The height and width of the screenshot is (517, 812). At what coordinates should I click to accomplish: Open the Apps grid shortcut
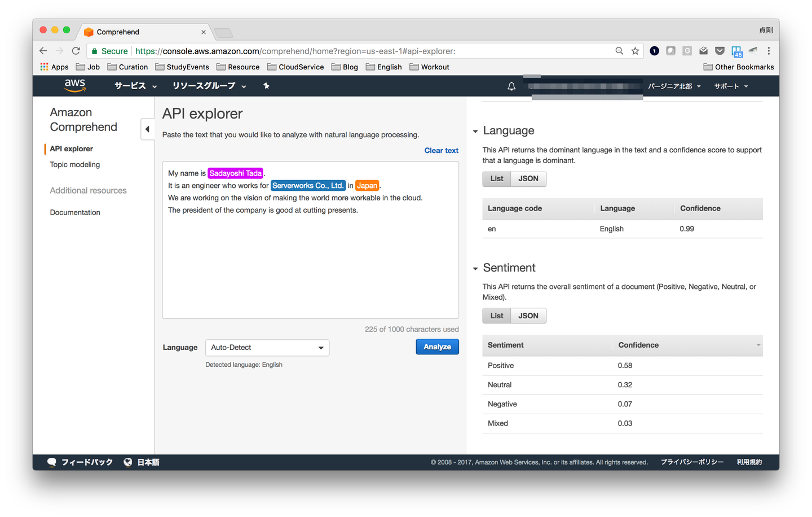tap(54, 67)
